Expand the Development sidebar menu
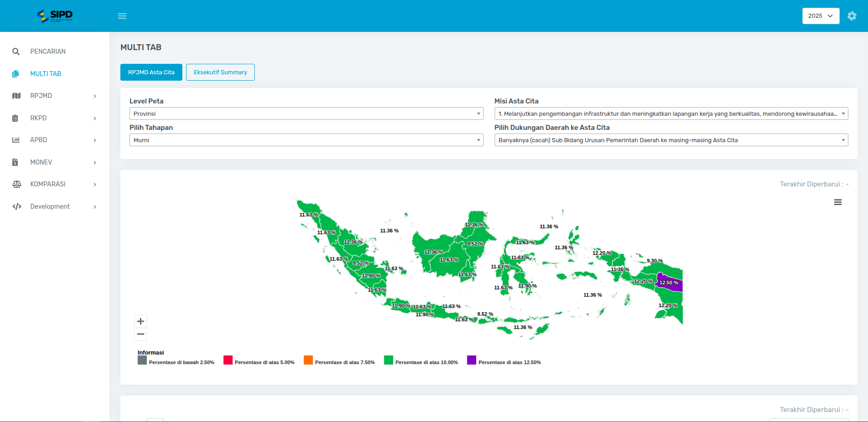 pyautogui.click(x=55, y=206)
